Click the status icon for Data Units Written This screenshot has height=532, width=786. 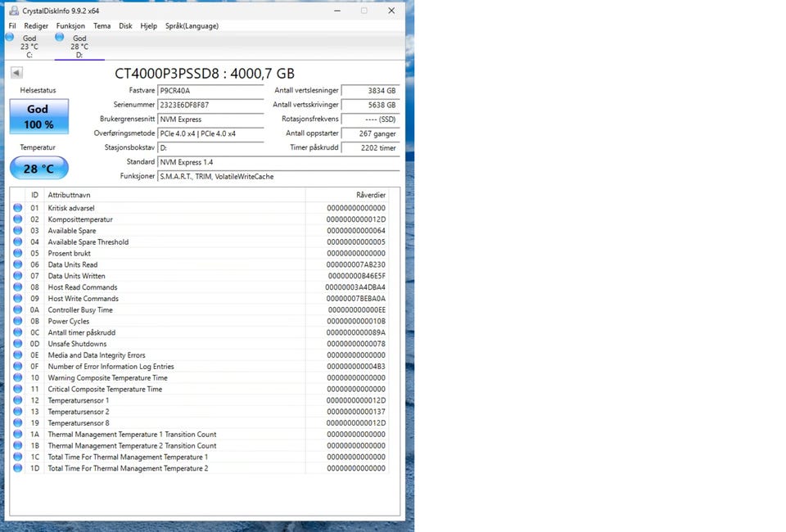17,276
